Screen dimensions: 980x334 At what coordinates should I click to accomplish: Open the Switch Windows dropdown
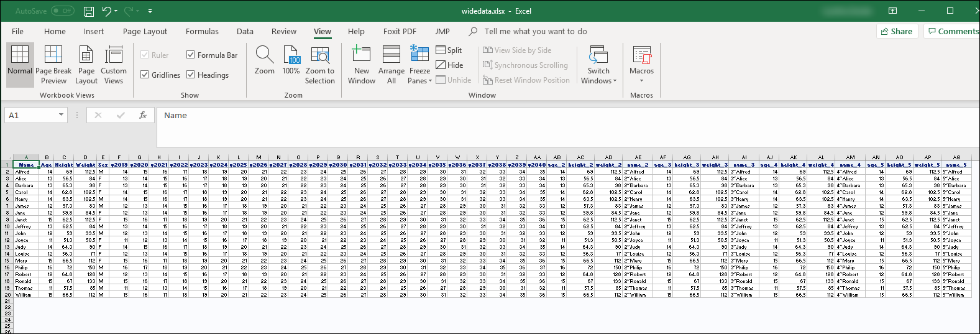[x=598, y=65]
